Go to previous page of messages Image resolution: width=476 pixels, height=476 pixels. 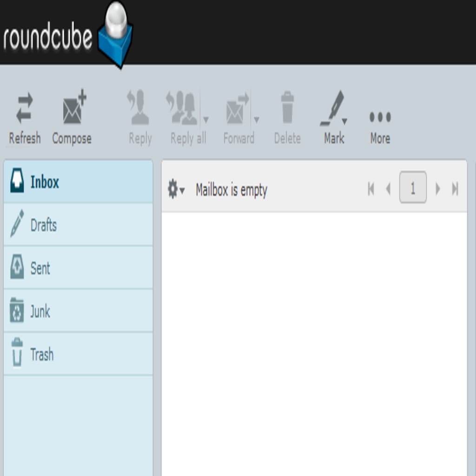click(388, 189)
